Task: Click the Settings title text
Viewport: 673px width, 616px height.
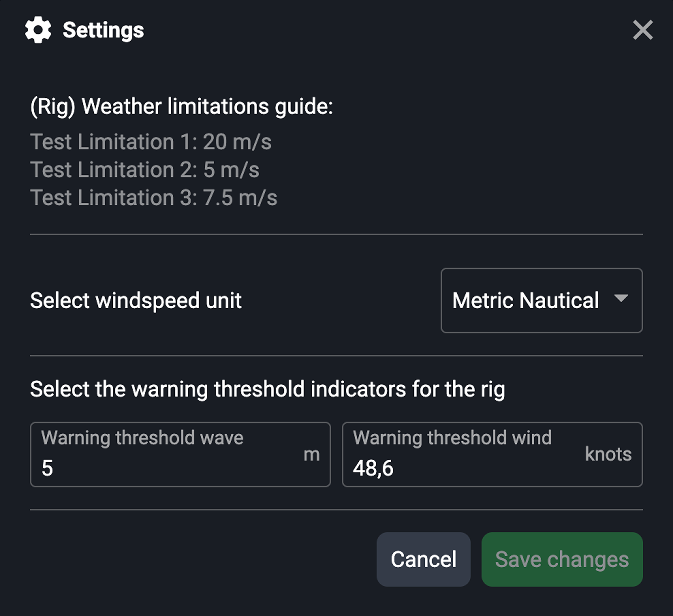Action: click(103, 31)
